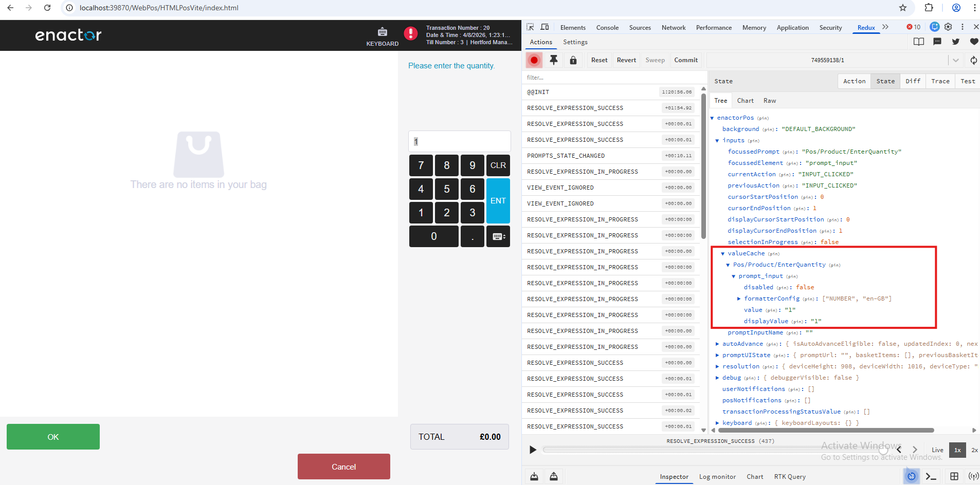Screen dimensions: 980x485
Task: Expand the formatterConfig tree node
Action: 739,299
